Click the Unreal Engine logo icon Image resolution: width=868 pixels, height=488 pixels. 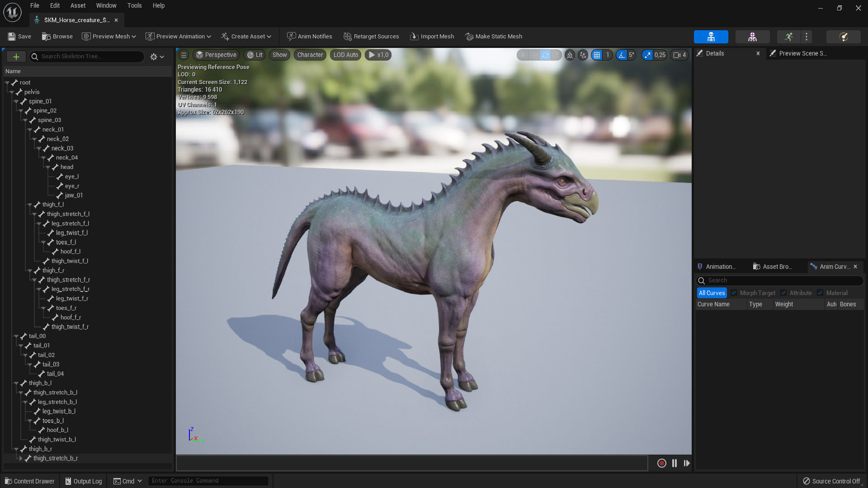12,12
